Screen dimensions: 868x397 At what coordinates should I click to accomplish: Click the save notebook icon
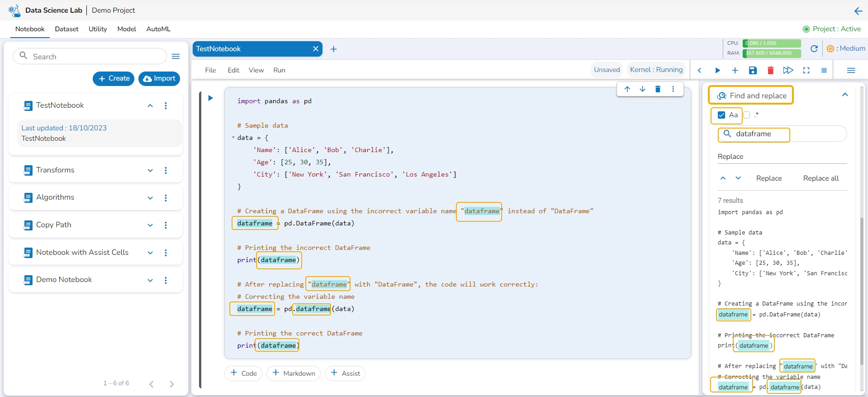[x=753, y=70]
